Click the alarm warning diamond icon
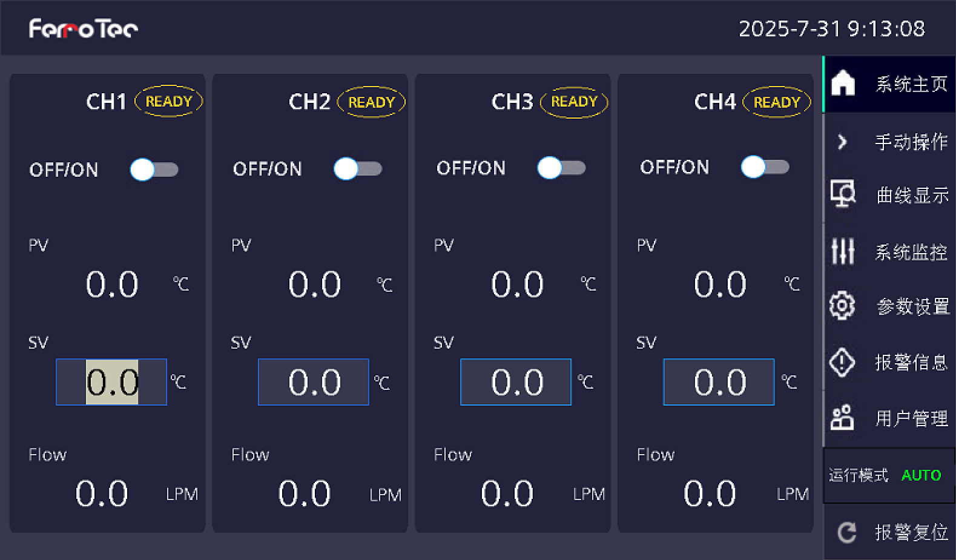Viewport: 956px width, 560px height. pyautogui.click(x=842, y=362)
